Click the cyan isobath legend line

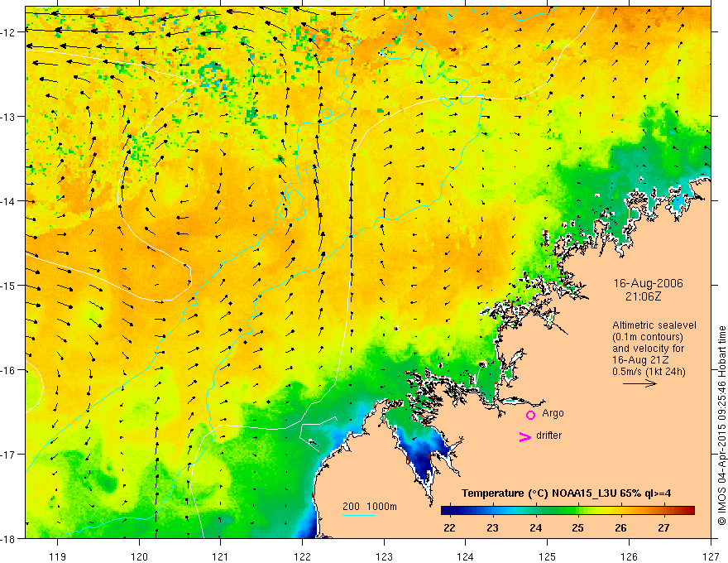coord(359,515)
